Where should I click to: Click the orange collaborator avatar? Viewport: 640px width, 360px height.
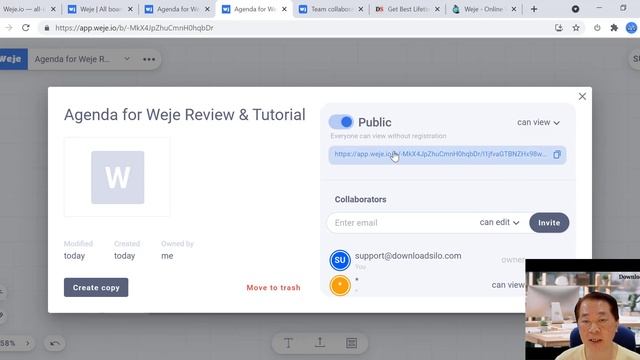pos(340,285)
